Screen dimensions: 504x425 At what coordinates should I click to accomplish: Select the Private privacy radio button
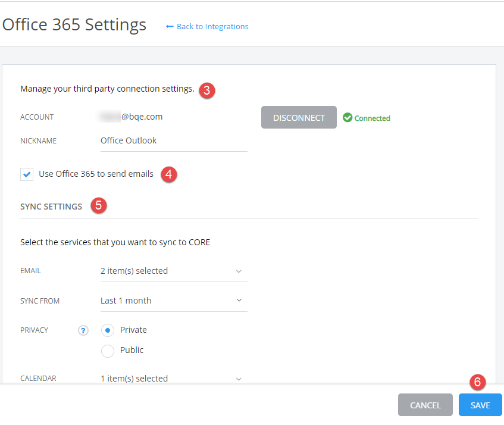tap(107, 330)
